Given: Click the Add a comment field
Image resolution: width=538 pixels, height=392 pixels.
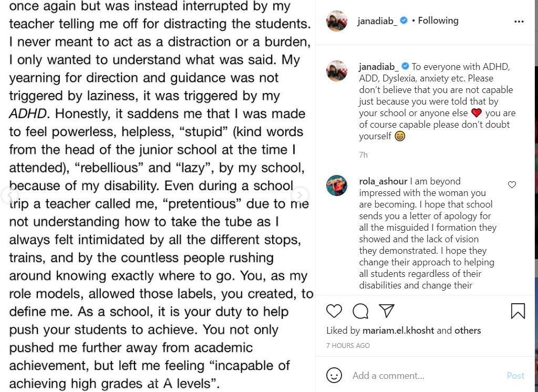Looking at the screenshot, I should pos(420,375).
